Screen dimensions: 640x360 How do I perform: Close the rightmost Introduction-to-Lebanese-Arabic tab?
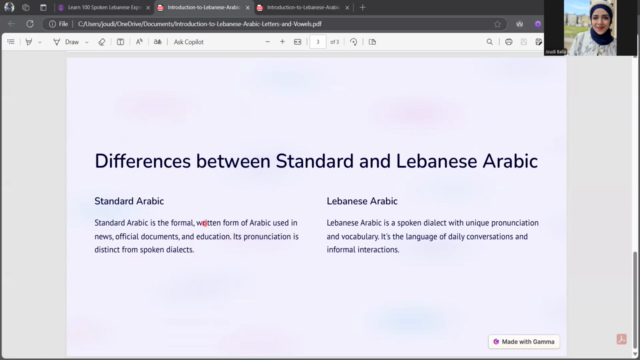347,7
